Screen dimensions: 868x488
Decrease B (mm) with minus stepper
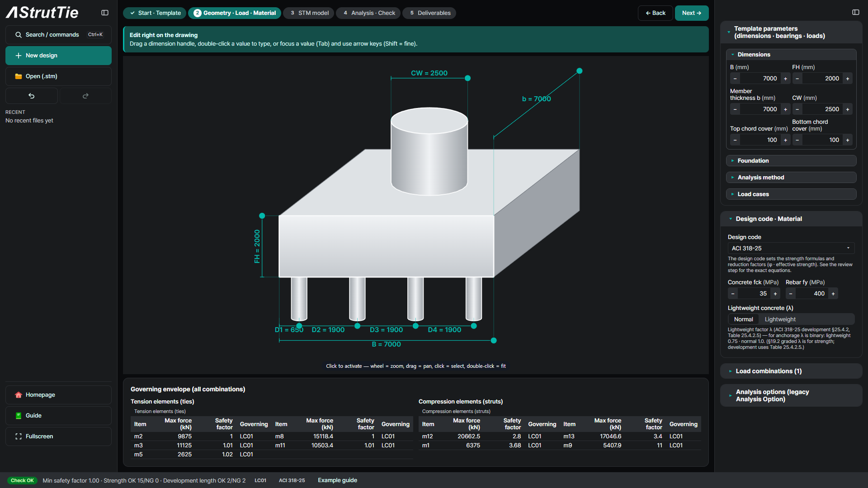pos(735,79)
